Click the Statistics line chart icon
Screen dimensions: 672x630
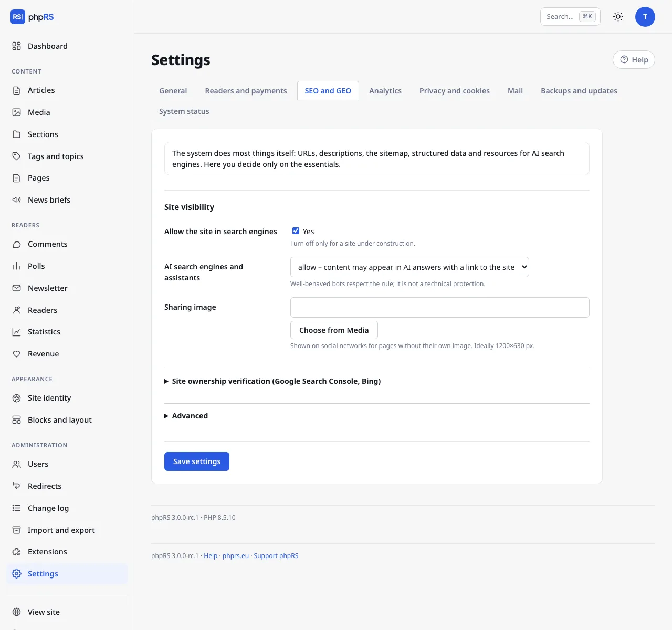click(17, 332)
